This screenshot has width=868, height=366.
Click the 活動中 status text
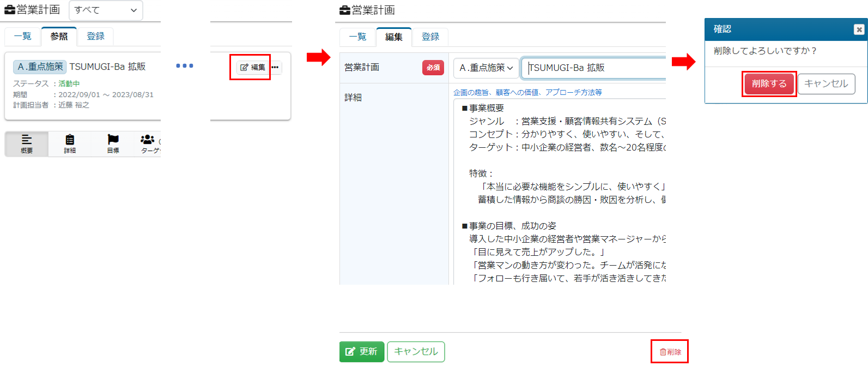click(69, 83)
